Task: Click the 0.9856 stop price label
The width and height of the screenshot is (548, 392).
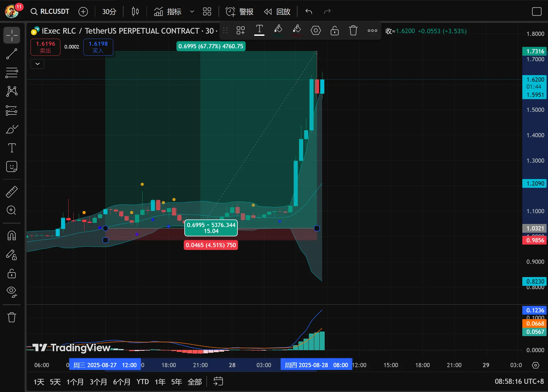Action: point(535,240)
